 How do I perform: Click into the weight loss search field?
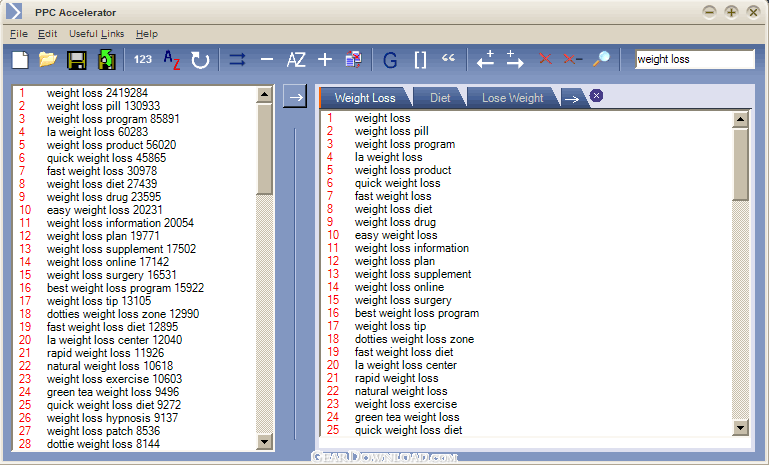coord(694,59)
